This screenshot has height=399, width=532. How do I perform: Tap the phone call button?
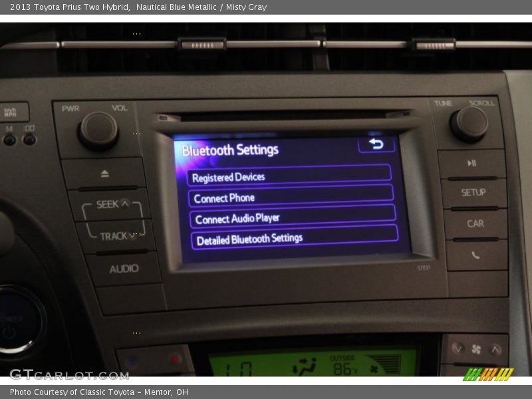pos(476,255)
